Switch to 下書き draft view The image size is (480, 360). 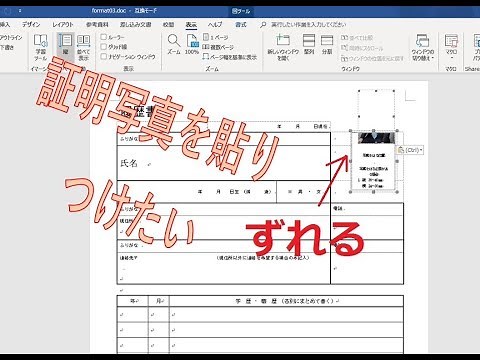pyautogui.click(x=7, y=47)
